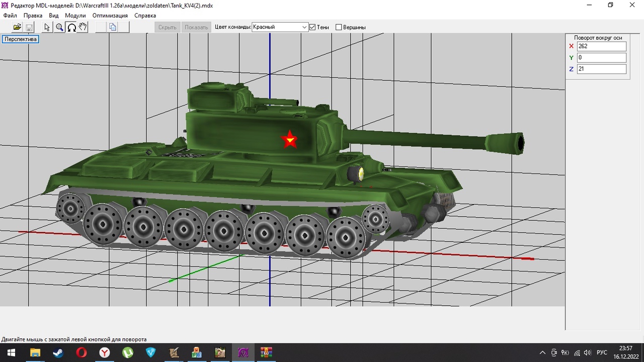This screenshot has height=362, width=644.
Task: Select the arrow pointer tool
Action: pyautogui.click(x=47, y=27)
